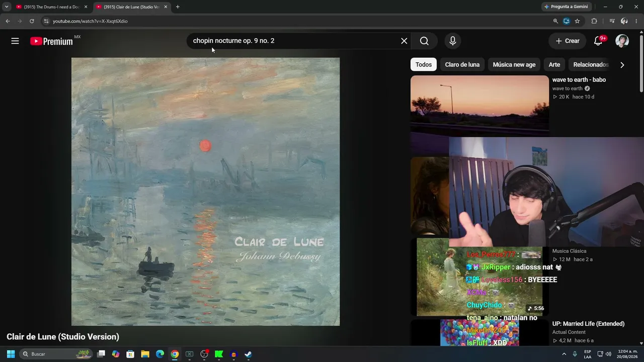Screen dimensions: 644x362
Task: Click the address bar URL
Action: (x=90, y=21)
